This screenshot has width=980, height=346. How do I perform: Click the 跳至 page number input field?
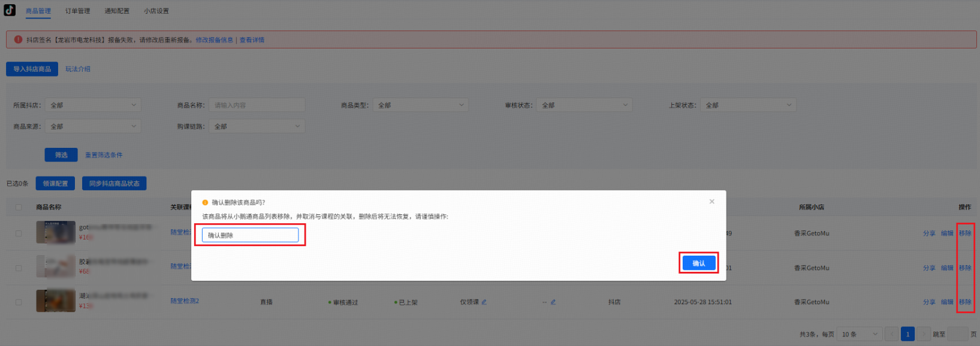pyautogui.click(x=957, y=334)
